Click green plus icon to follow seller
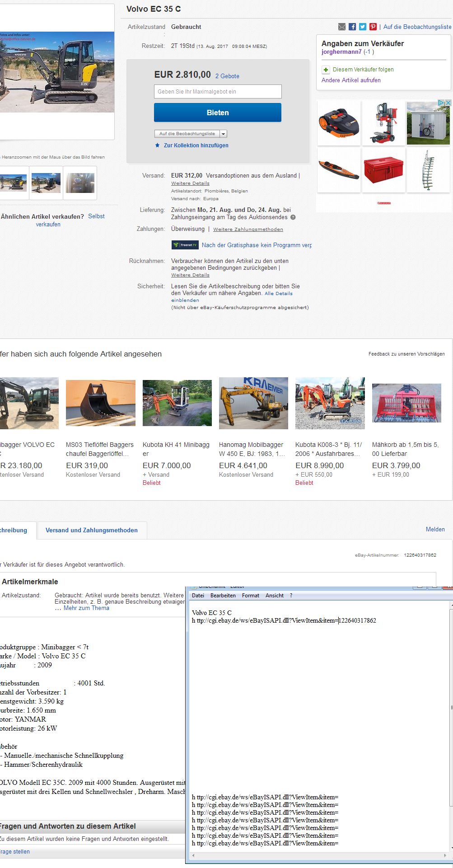Viewport: 453px width, 868px height. pyautogui.click(x=326, y=70)
